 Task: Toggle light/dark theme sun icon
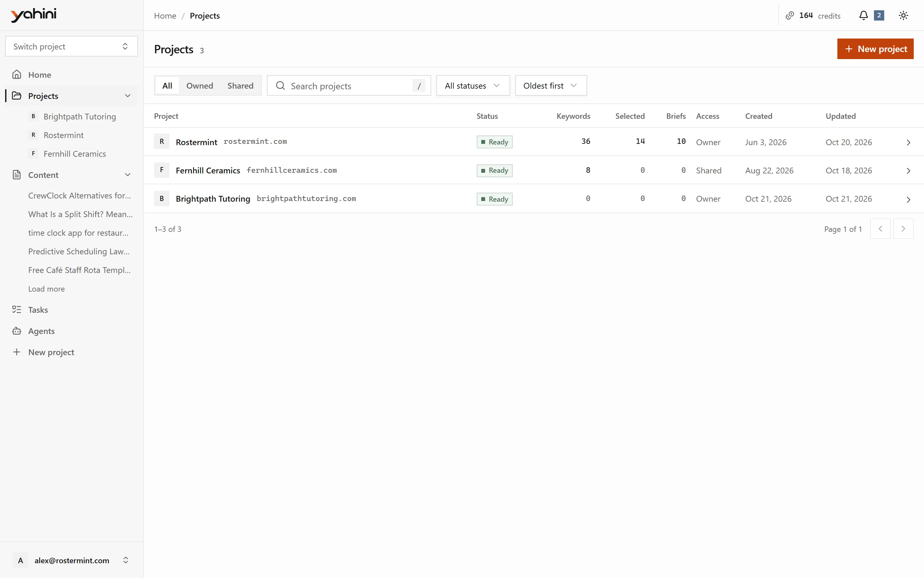[903, 16]
